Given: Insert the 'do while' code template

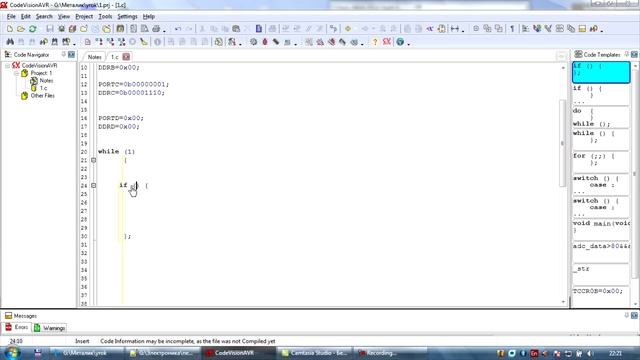Looking at the screenshot, I should click(x=601, y=117).
